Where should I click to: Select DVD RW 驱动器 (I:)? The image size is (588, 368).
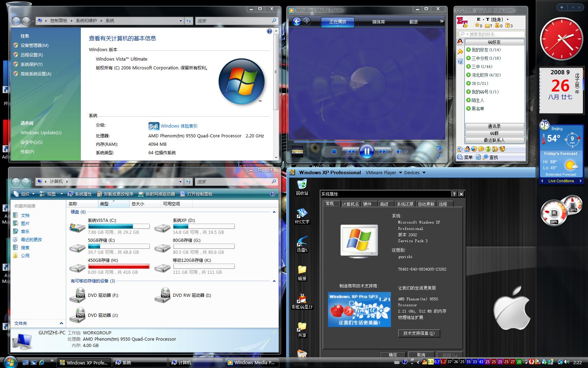183,295
